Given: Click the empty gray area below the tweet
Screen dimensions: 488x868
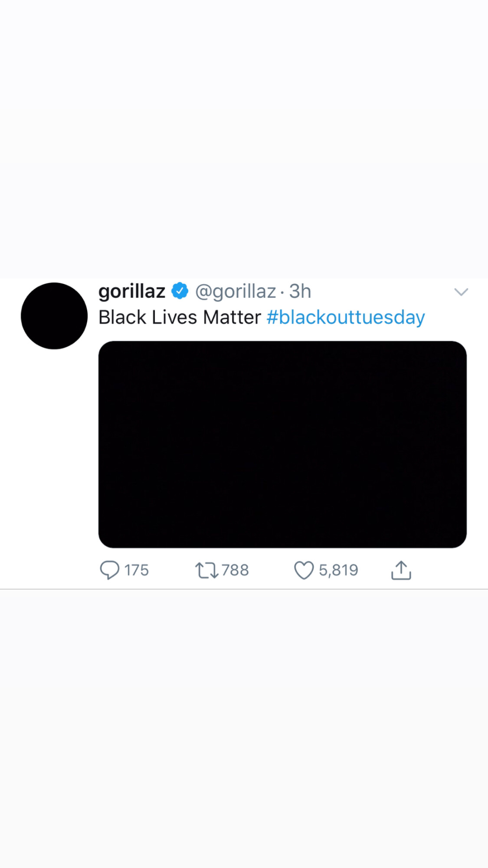Looking at the screenshot, I should click(x=244, y=729).
